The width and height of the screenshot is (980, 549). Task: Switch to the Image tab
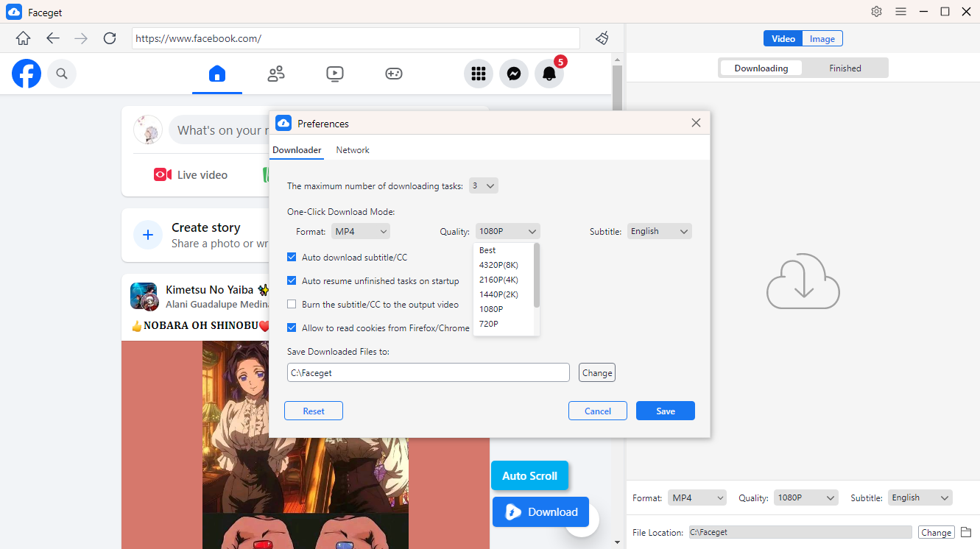click(x=822, y=39)
